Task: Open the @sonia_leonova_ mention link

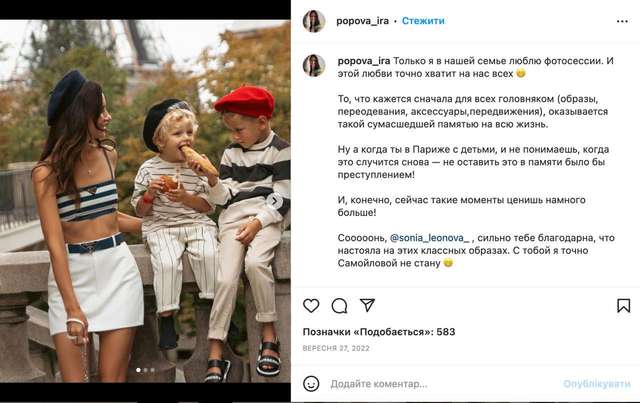Action: coord(430,238)
